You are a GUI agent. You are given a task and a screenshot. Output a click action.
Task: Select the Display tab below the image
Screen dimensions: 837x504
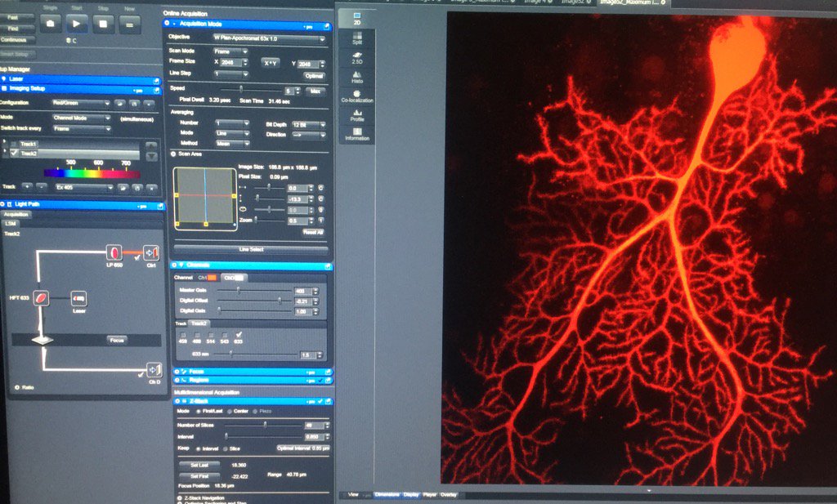(411, 495)
